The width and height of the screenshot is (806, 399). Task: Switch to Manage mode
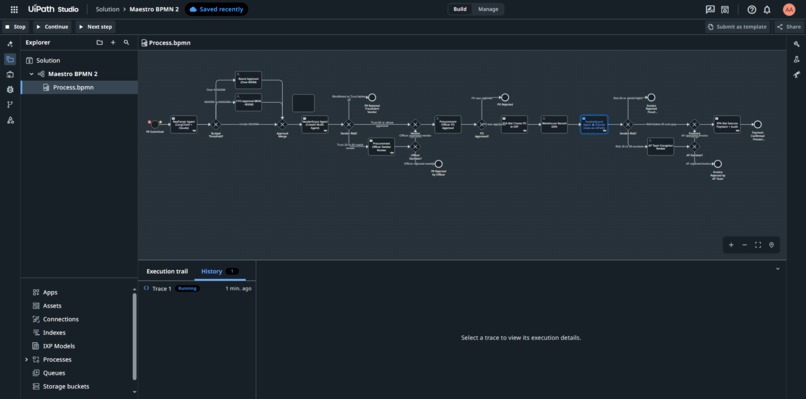click(488, 9)
